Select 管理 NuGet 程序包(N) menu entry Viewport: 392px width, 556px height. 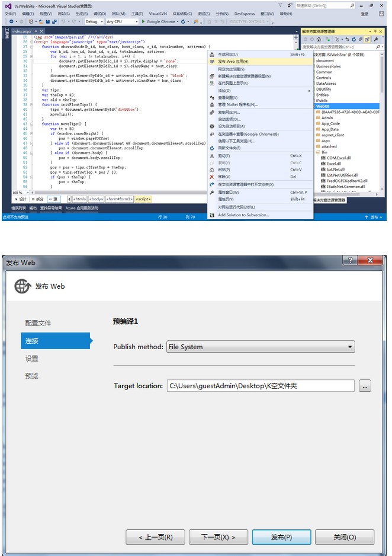click(261, 104)
